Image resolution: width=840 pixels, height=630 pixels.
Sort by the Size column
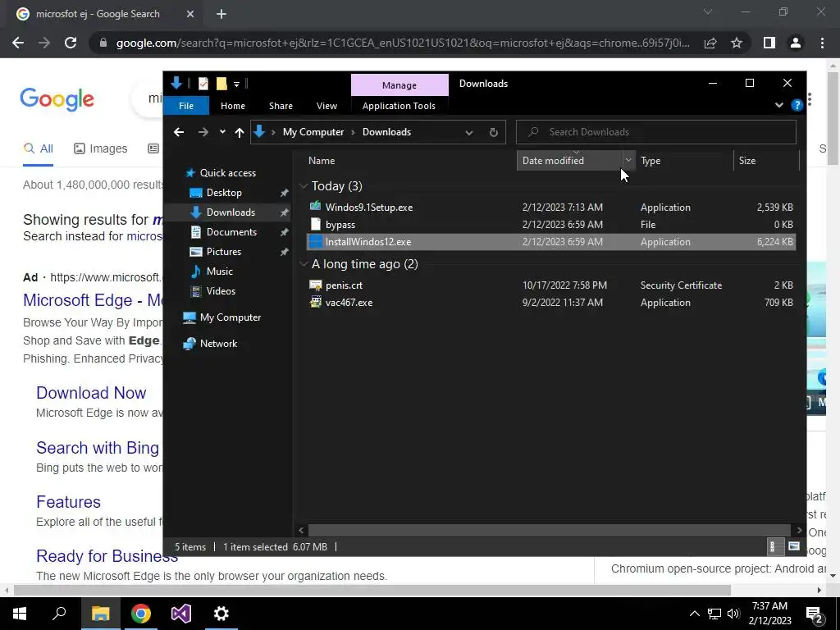click(x=746, y=161)
